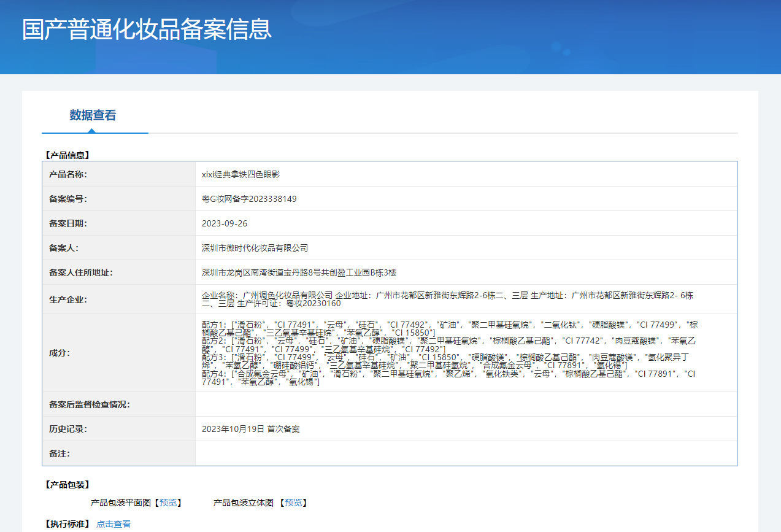This screenshot has width=781, height=532.
Task: Click the page title 国产普通化妆品备案信息
Action: pos(147,29)
